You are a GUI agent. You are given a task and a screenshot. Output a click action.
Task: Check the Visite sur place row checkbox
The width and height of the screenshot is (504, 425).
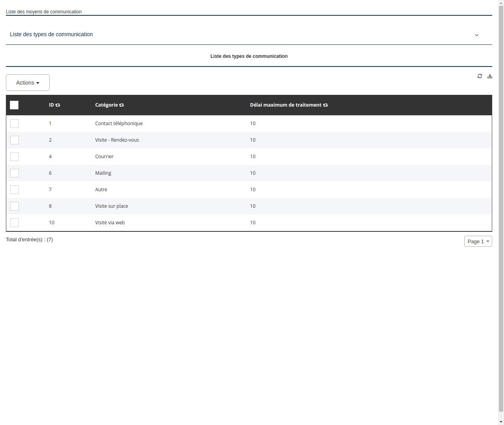point(15,206)
